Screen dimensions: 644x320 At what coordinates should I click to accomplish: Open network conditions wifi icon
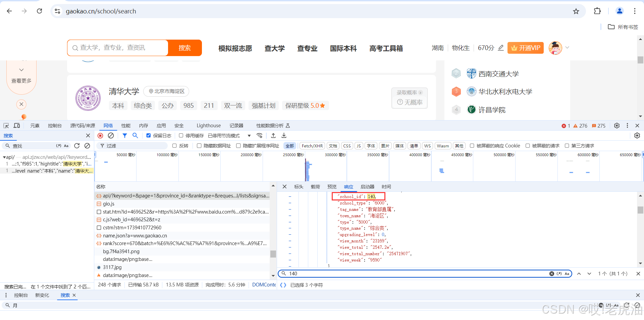pyautogui.click(x=259, y=136)
